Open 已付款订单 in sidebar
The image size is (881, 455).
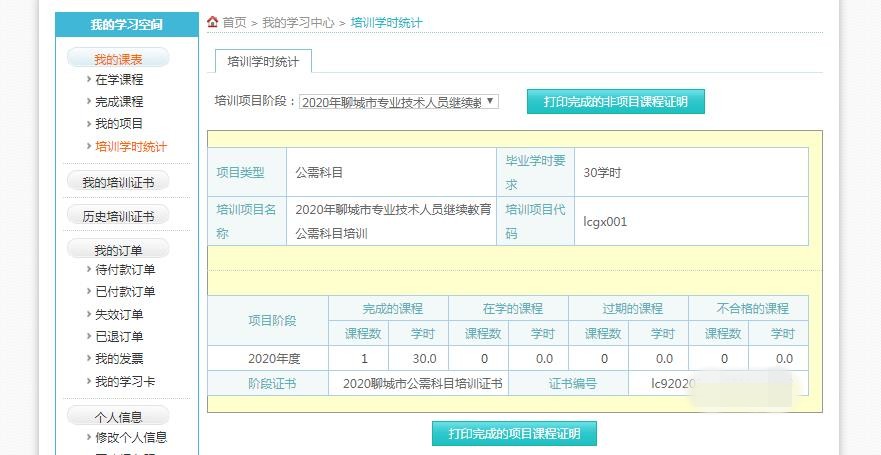[125, 292]
